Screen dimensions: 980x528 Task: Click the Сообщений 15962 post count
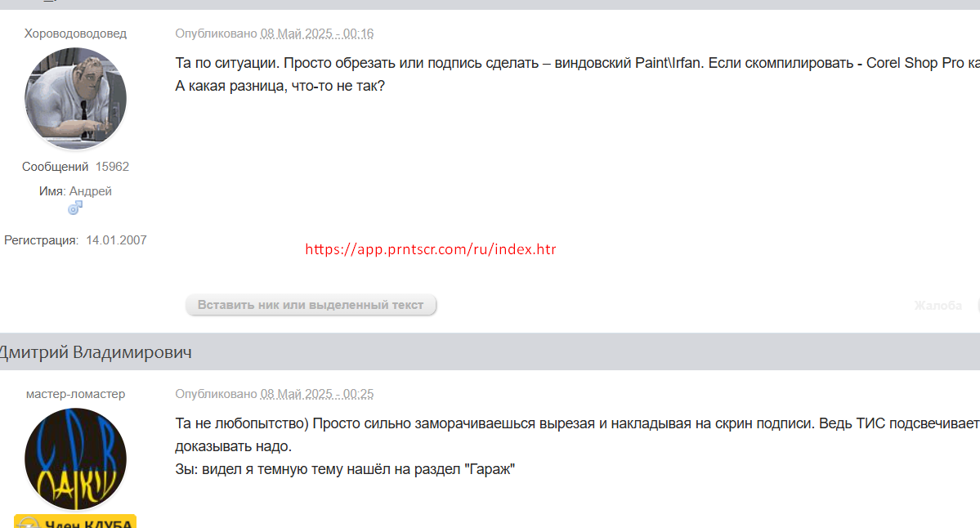[x=76, y=167]
